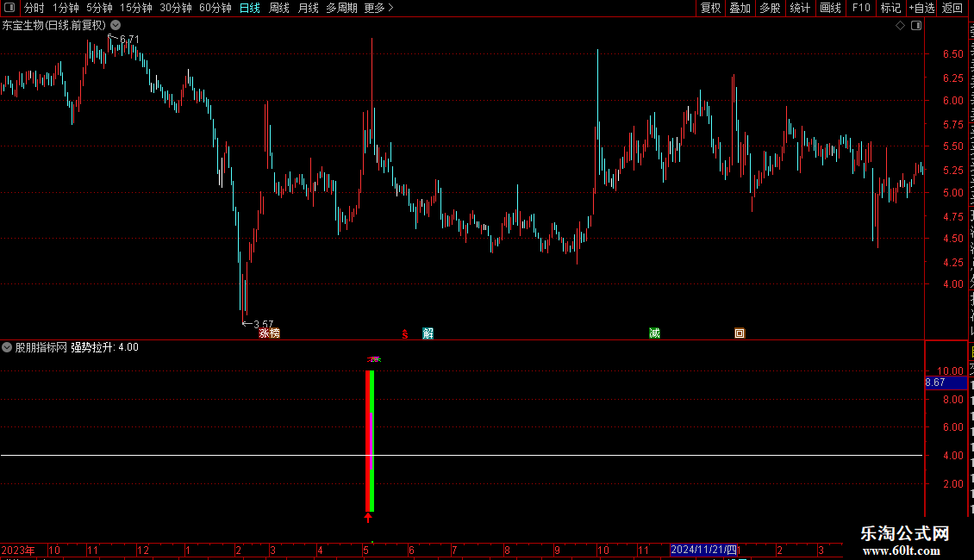Open the F10 company info
Image resolution: width=974 pixels, height=560 pixels.
point(861,8)
